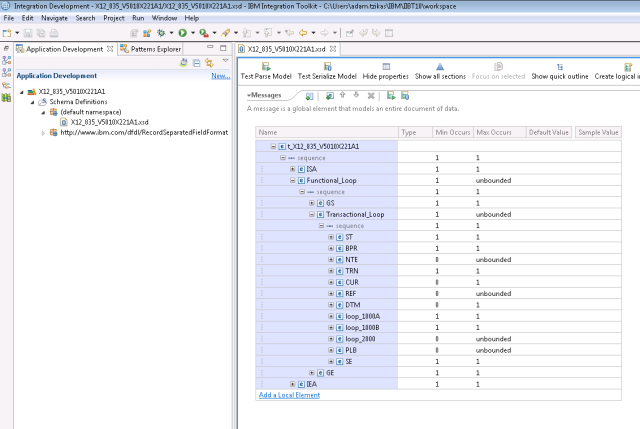This screenshot has width=640, height=429.
Task: Open the Run button dropdown arrow
Action: (x=193, y=33)
